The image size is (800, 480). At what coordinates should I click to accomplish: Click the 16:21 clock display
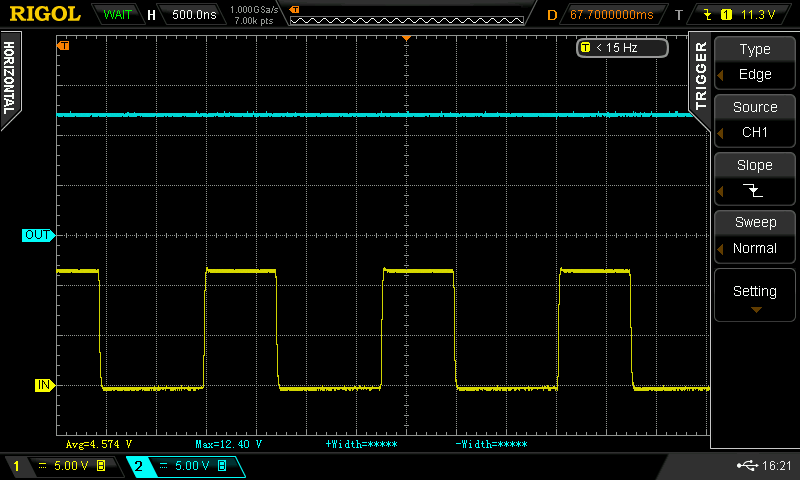tap(777, 466)
